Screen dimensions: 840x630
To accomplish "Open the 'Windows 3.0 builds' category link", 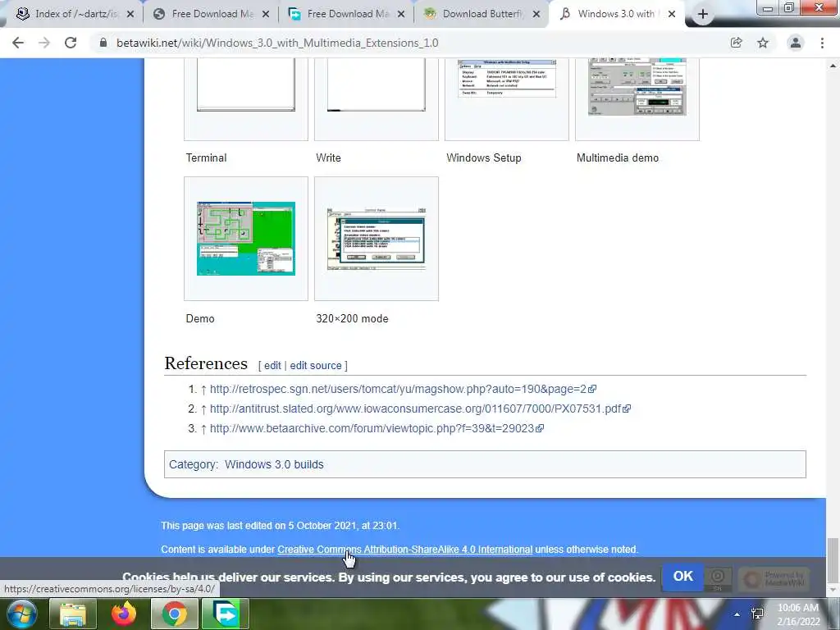I will click(x=274, y=464).
